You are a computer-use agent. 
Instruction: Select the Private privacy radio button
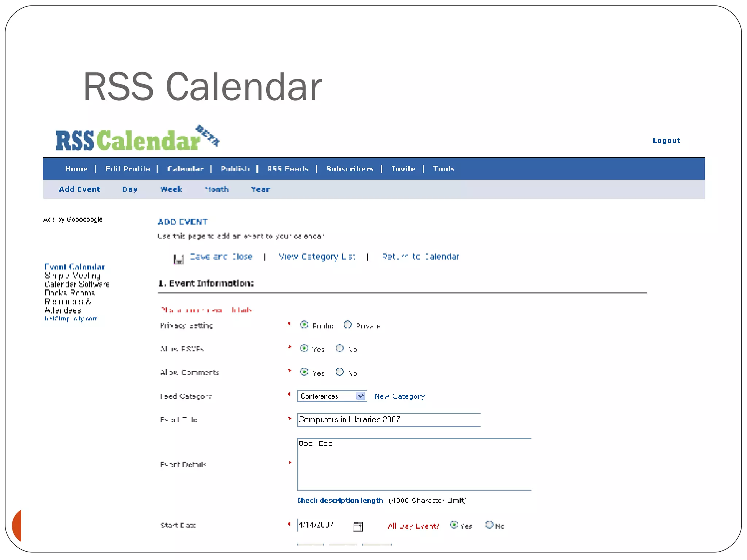[x=348, y=324]
